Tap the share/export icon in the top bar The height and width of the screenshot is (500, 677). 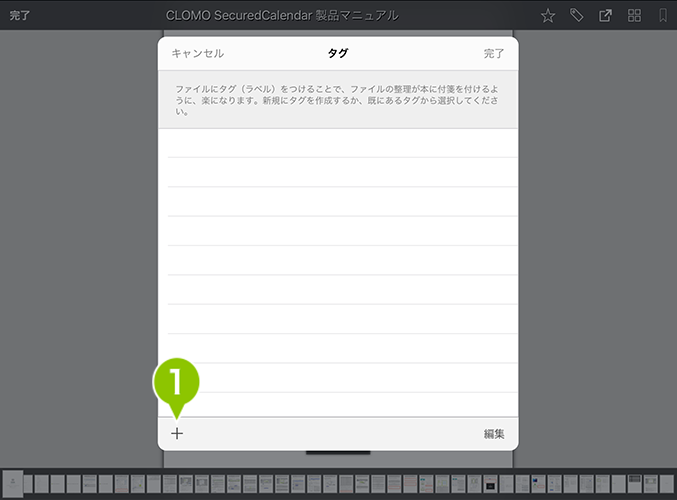pos(605,16)
